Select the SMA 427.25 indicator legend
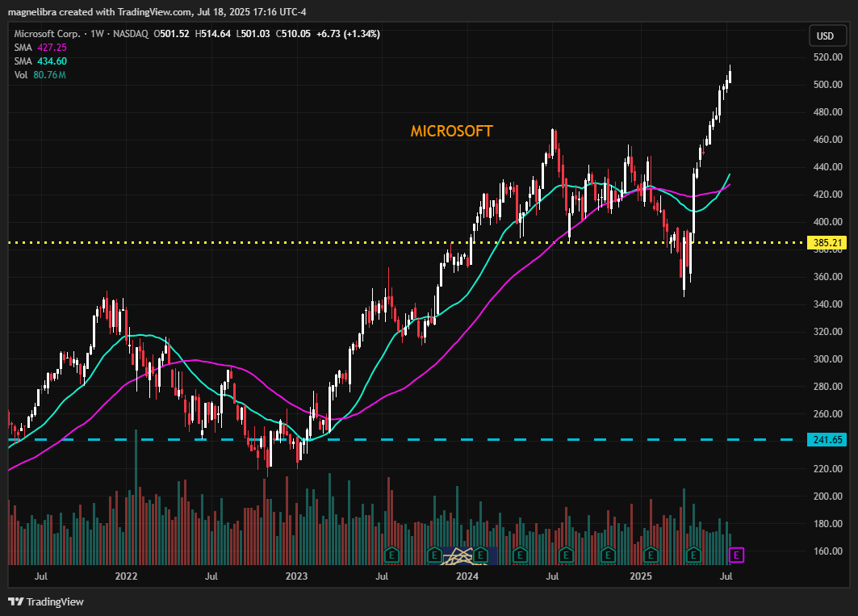Image resolution: width=858 pixels, height=616 pixels. tap(40, 48)
